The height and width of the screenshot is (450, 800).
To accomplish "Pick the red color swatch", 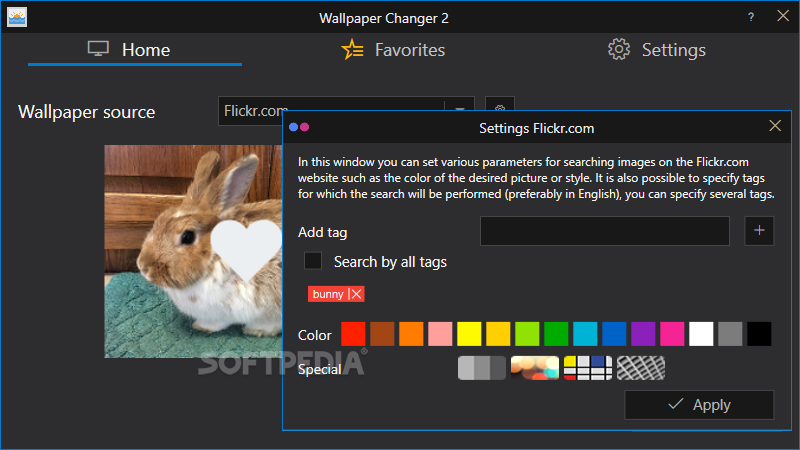I will point(353,334).
